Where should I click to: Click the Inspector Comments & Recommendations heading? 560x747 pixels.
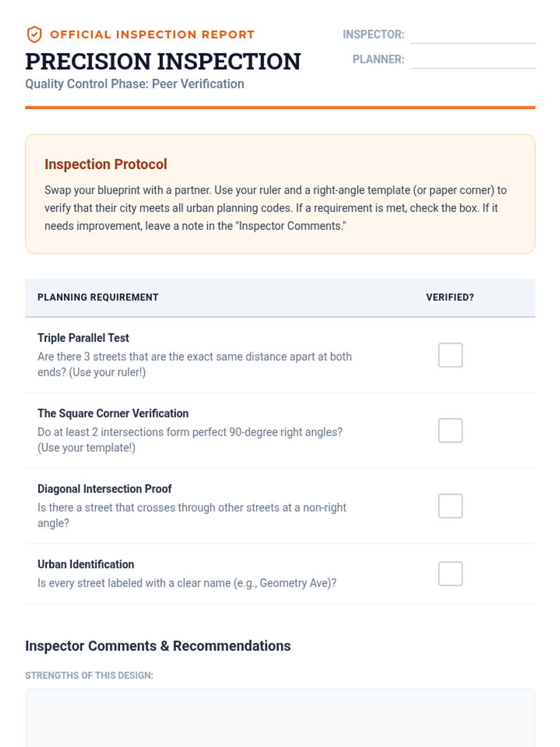click(158, 646)
